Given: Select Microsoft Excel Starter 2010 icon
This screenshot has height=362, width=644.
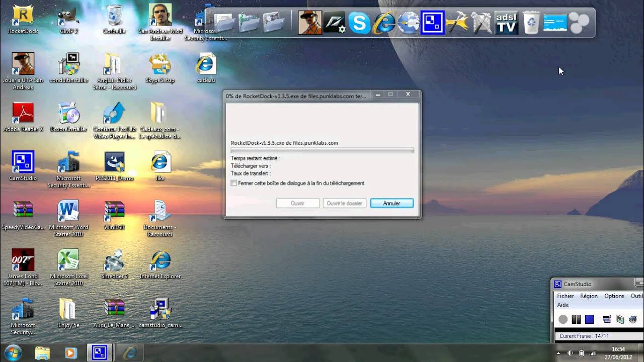Looking at the screenshot, I should (x=69, y=267).
